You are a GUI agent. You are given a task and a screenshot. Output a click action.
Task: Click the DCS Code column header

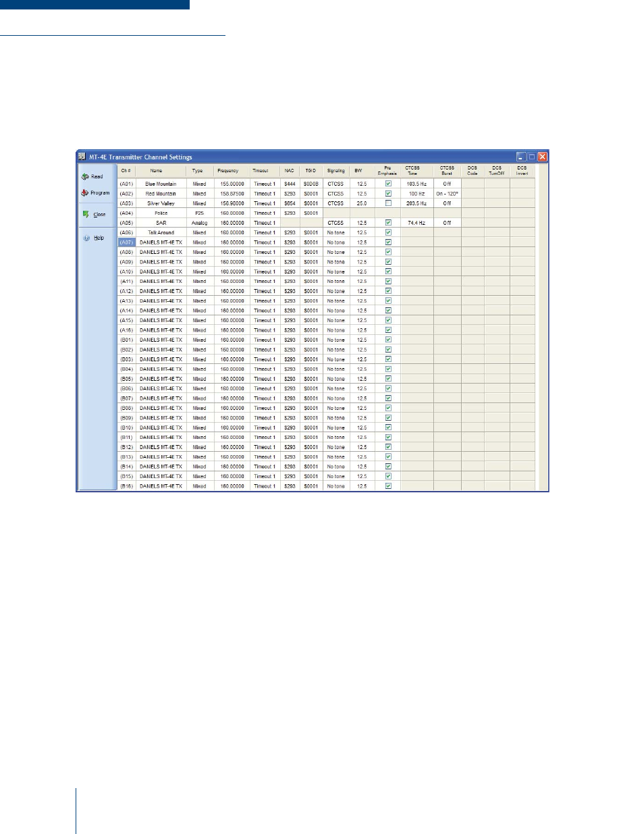point(473,171)
